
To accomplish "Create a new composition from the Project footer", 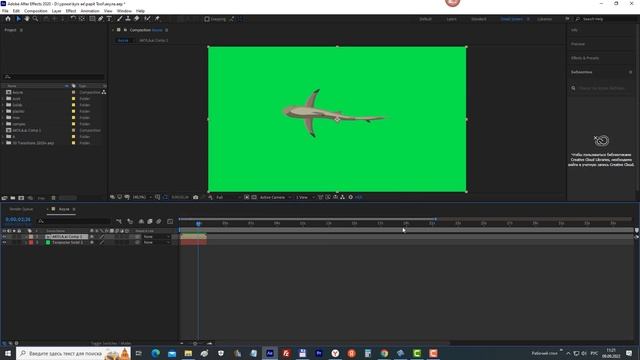I will tap(21, 198).
